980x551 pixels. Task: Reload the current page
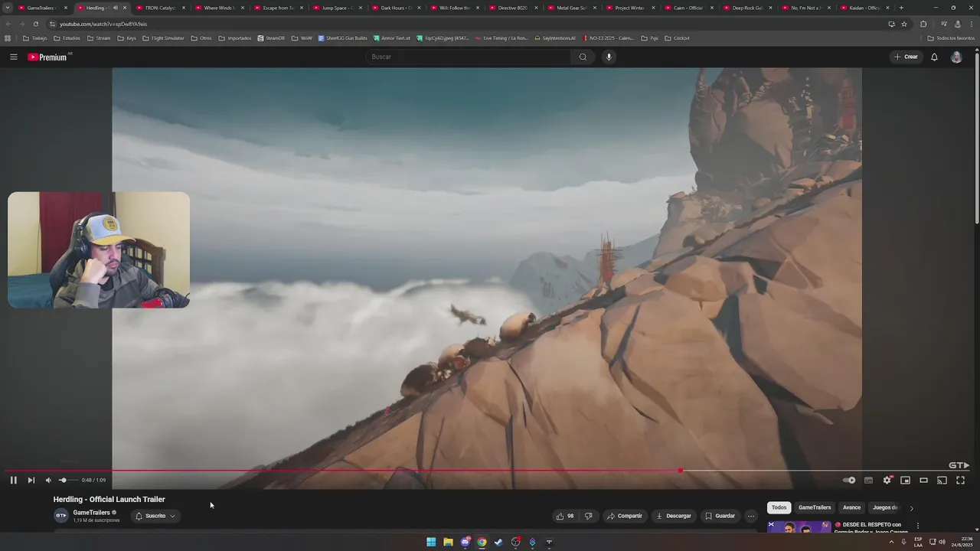(x=35, y=24)
